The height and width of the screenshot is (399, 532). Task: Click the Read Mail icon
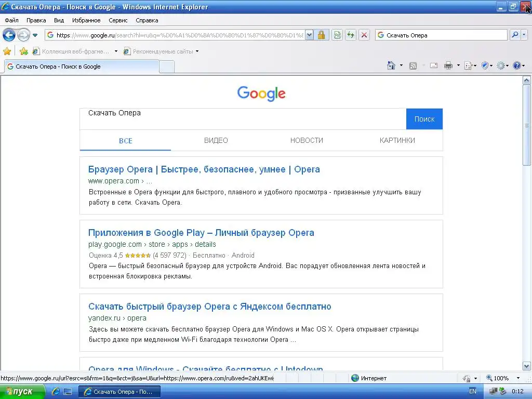pyautogui.click(x=434, y=65)
